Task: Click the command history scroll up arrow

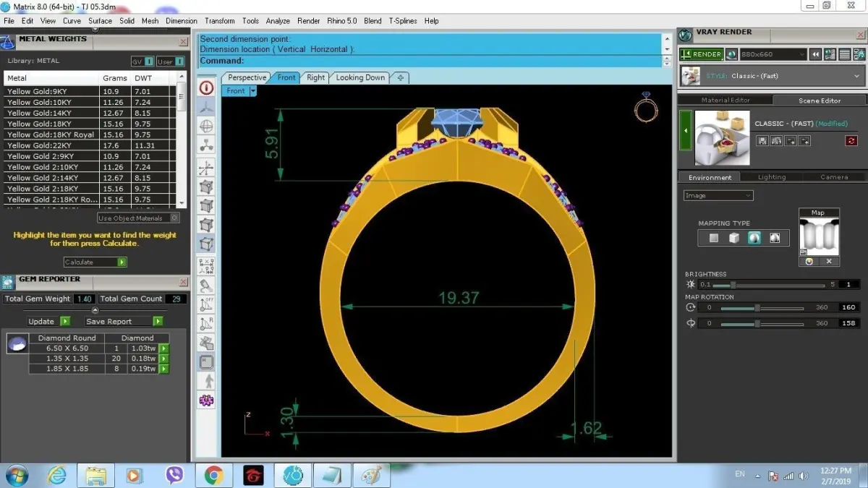Action: click(667, 39)
